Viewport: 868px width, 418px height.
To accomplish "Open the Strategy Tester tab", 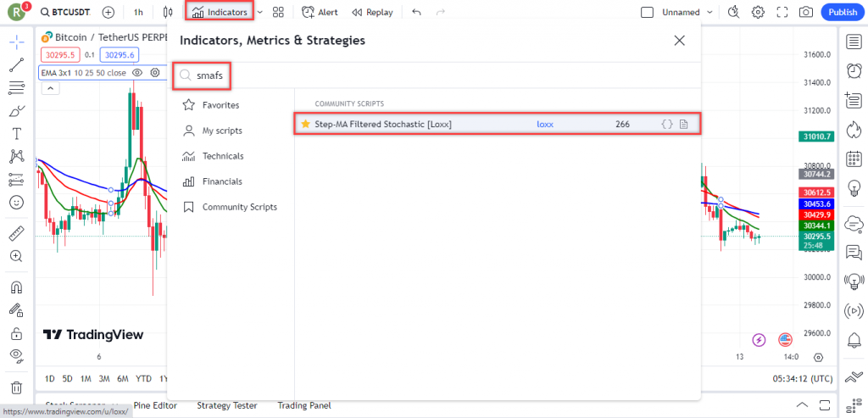I will click(229, 405).
